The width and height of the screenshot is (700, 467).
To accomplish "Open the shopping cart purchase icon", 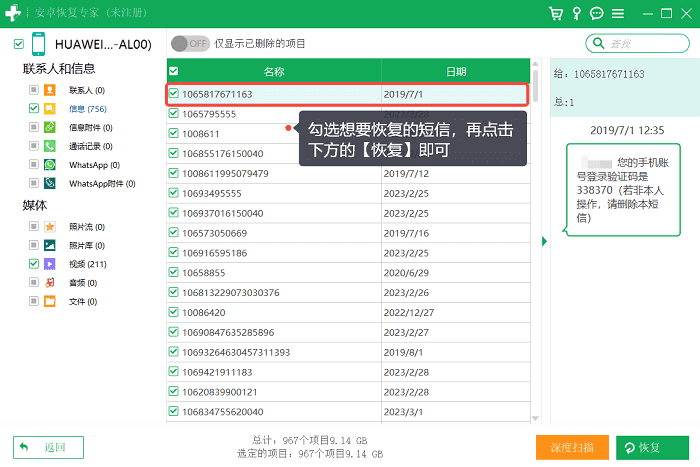I will (556, 14).
